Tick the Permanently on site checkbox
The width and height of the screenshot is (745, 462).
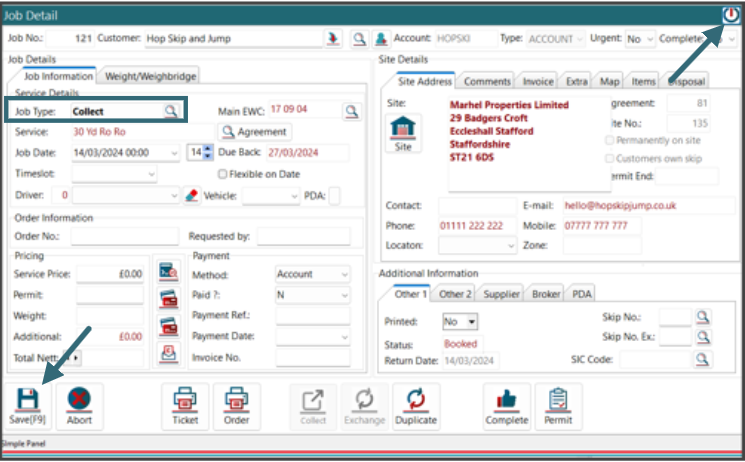tap(609, 140)
